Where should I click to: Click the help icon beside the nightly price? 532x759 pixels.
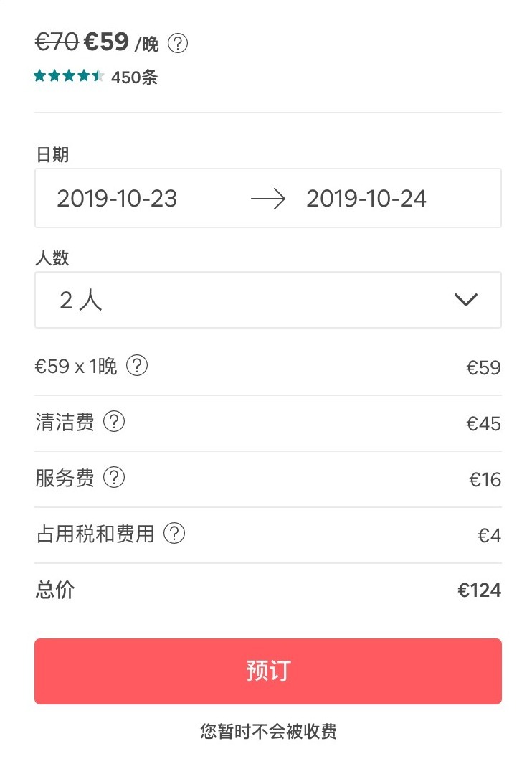click(178, 44)
